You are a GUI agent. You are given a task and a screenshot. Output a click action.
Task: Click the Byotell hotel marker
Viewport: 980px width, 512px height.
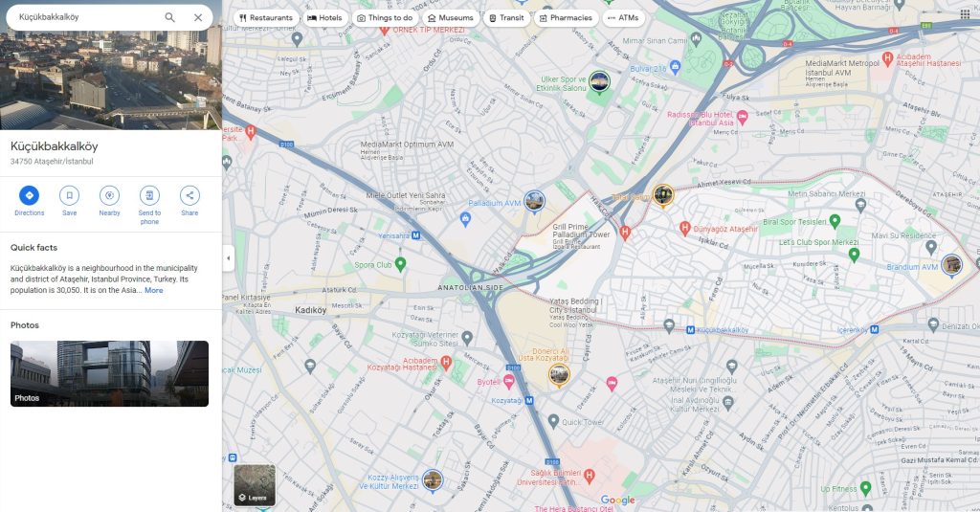pyautogui.click(x=509, y=381)
